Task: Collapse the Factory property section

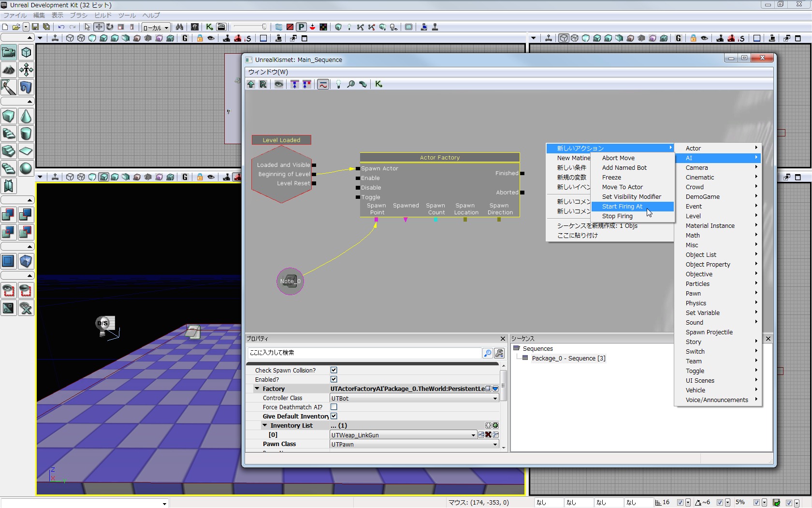Action: point(257,389)
